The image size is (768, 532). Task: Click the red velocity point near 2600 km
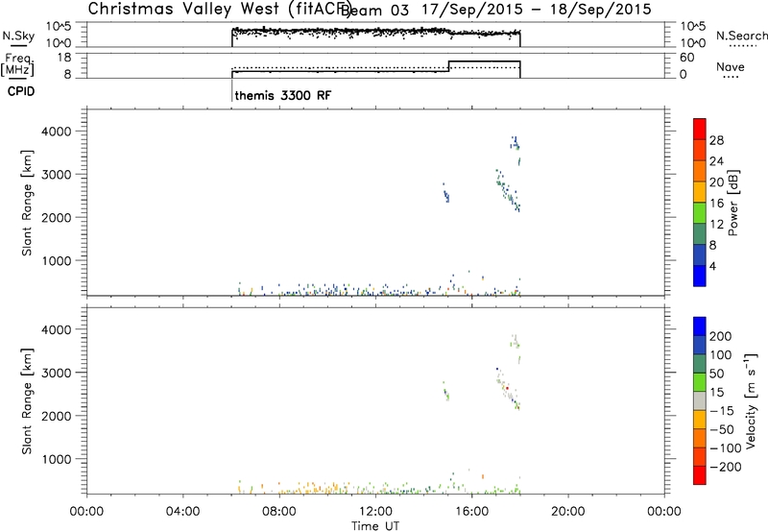[x=507, y=388]
